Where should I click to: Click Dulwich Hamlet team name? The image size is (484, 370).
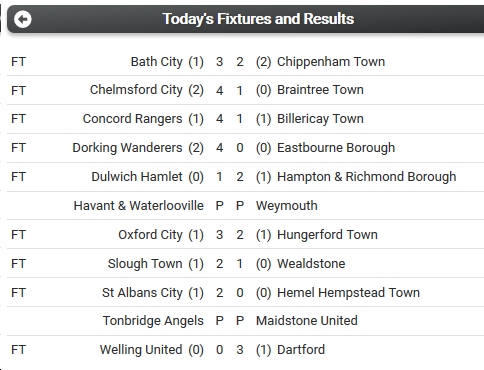pyautogui.click(x=137, y=177)
